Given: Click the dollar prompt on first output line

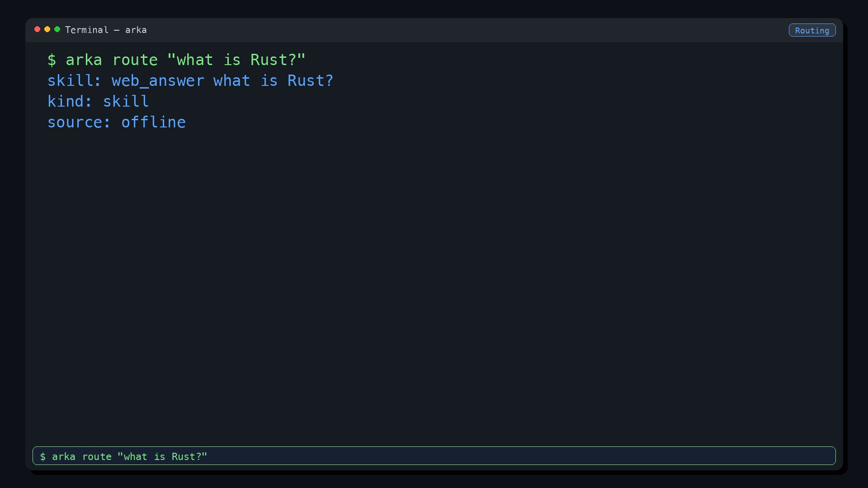Looking at the screenshot, I should [52, 60].
